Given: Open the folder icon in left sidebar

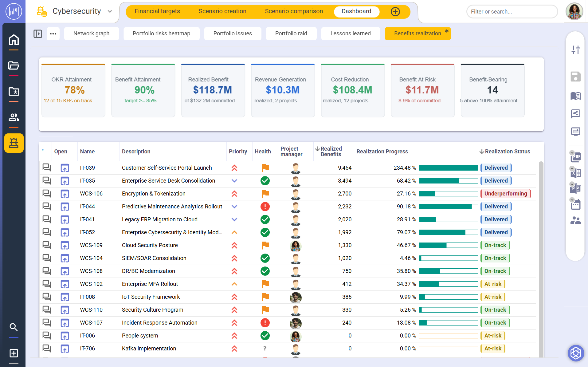Looking at the screenshot, I should pos(14,65).
